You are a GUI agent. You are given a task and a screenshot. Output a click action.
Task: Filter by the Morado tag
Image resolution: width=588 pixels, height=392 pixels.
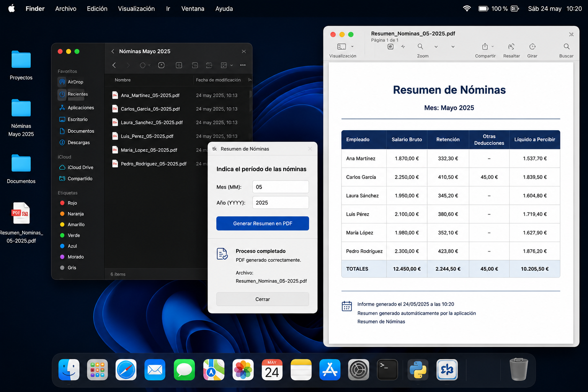pos(72,256)
